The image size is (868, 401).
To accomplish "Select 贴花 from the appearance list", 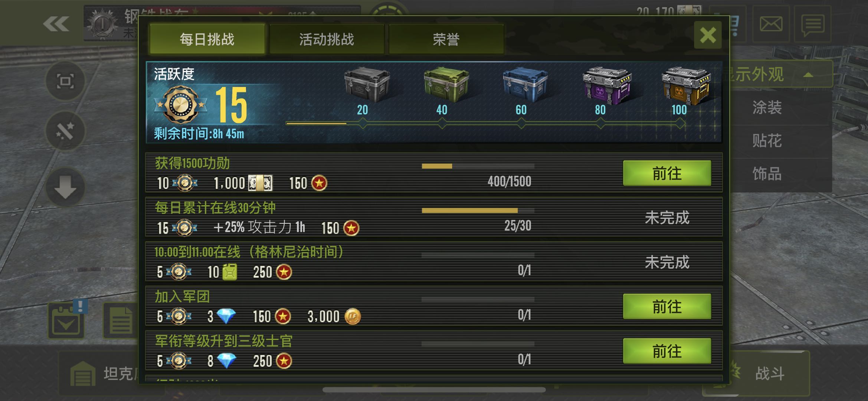I will point(767,141).
